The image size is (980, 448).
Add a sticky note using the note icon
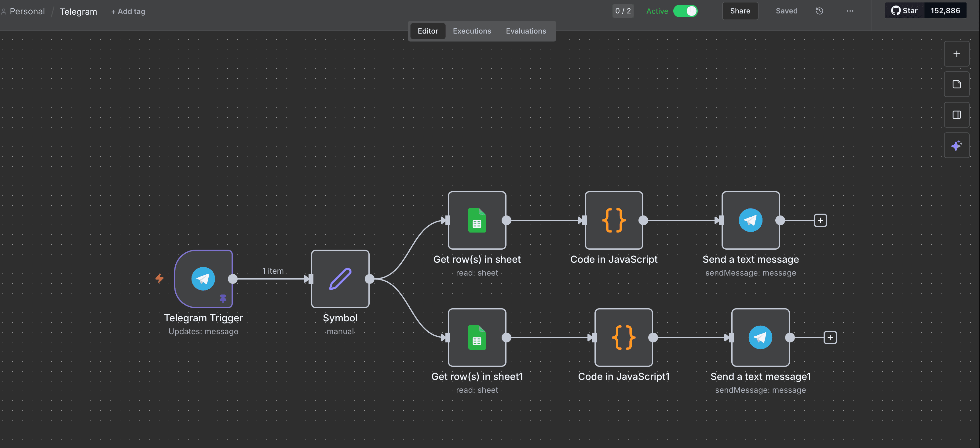coord(956,84)
